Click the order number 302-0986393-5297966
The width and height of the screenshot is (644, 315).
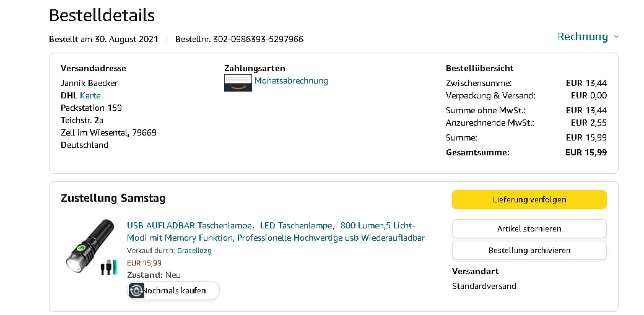258,39
